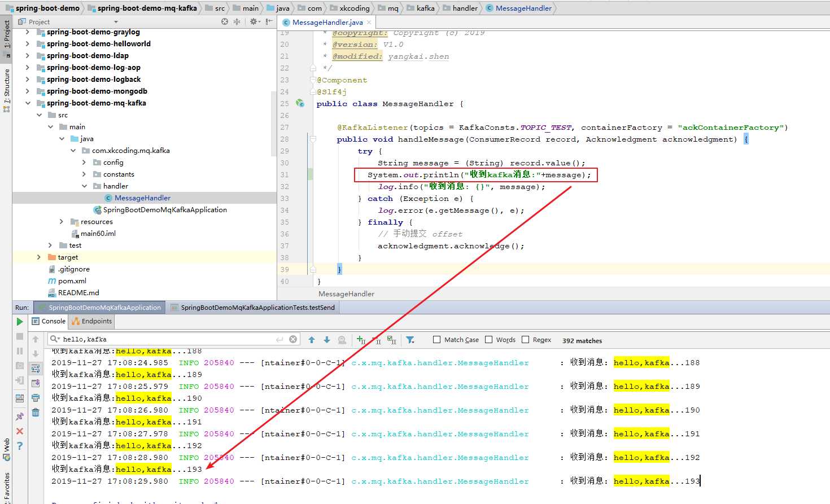Select MessageHandler class in project tree
The image size is (830, 504).
[142, 198]
